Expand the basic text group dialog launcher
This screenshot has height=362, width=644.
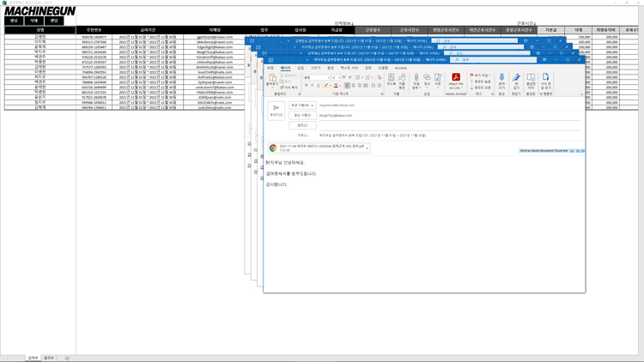tap(382, 94)
